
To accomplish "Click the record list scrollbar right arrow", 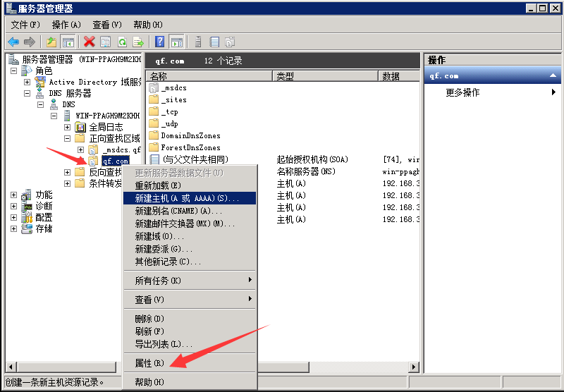I will [414, 367].
